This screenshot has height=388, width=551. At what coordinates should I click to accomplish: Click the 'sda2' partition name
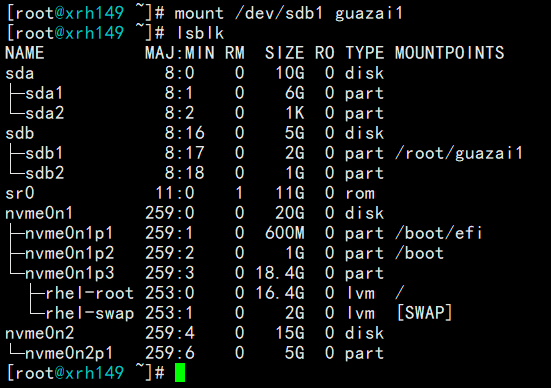[45, 114]
